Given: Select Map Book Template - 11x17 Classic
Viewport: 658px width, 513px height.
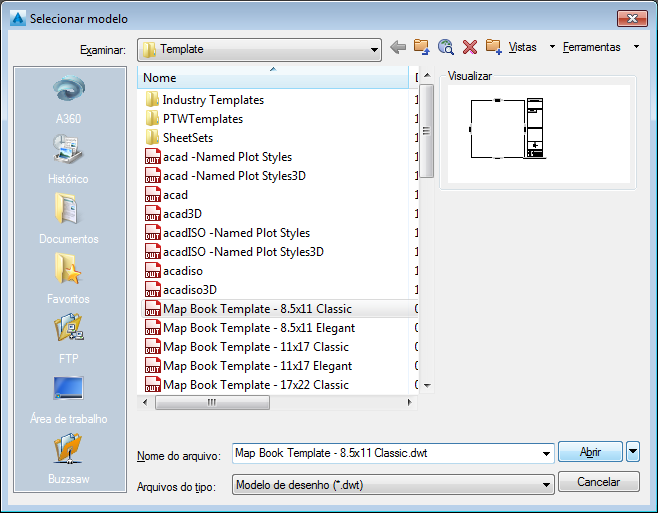Looking at the screenshot, I should 247,347.
